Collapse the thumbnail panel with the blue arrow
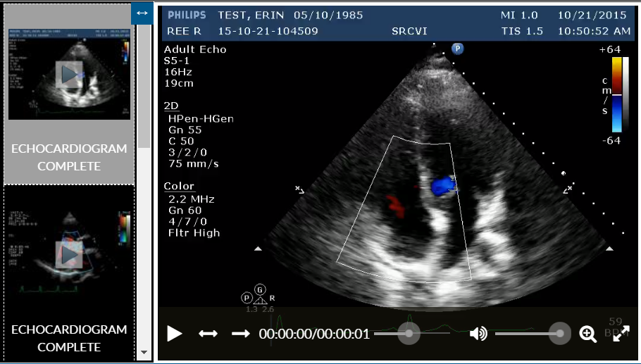This screenshot has height=364, width=641. (142, 13)
